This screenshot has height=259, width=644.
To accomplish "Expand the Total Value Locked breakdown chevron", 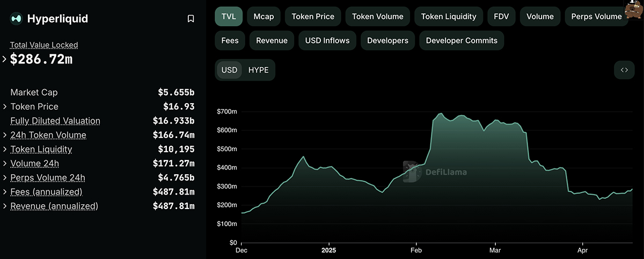I will click(5, 59).
